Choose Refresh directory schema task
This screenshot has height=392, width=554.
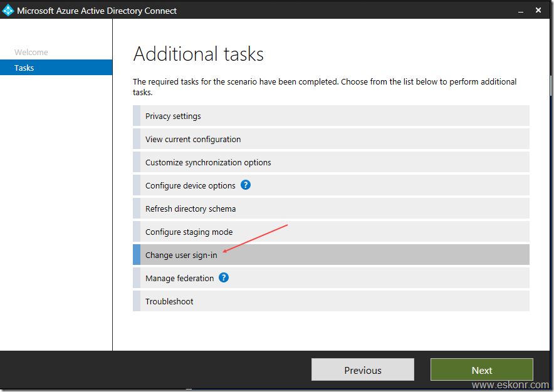click(331, 209)
